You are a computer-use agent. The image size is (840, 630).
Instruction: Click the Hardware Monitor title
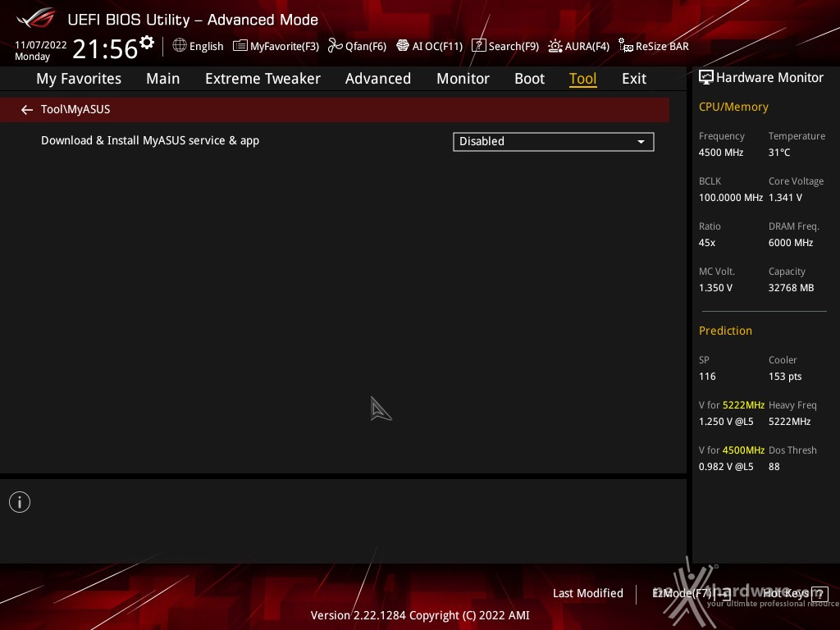769,78
